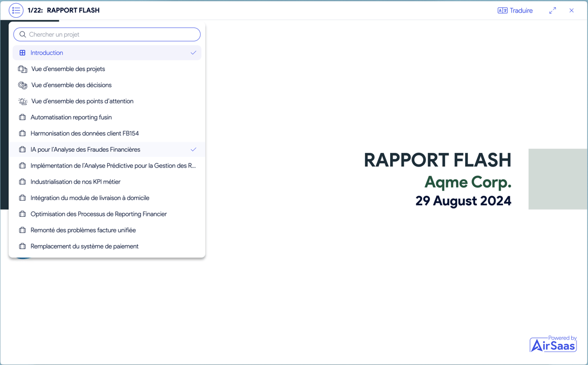Select Harmonisation des données client FB154

(x=107, y=133)
